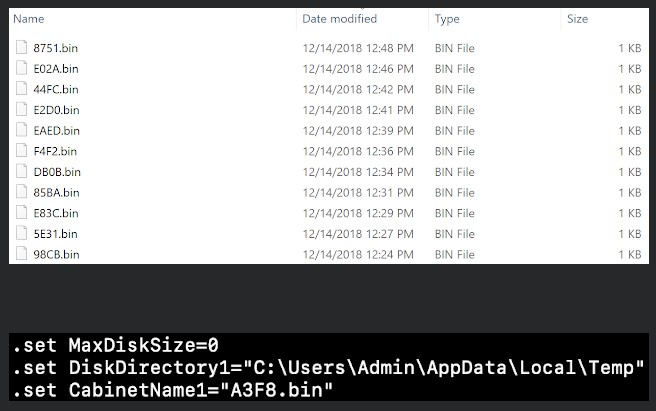The height and width of the screenshot is (411, 656).
Task: Sort files by the Name column
Action: click(x=28, y=19)
